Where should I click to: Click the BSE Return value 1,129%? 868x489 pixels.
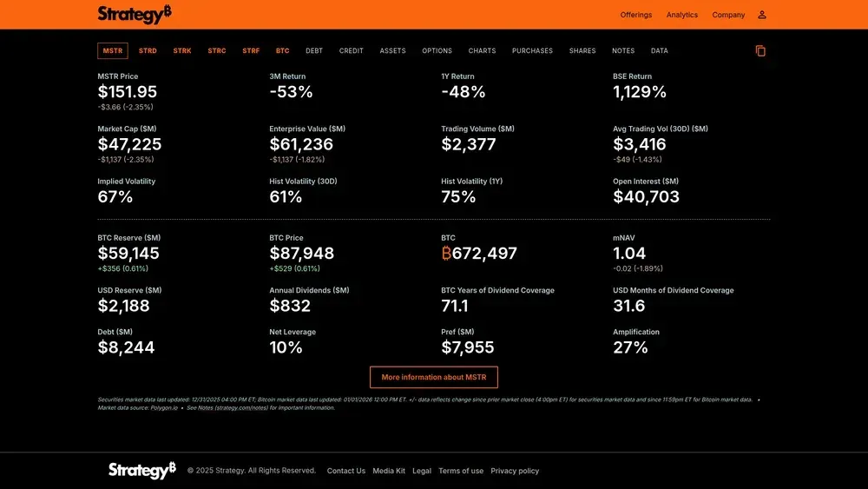tap(640, 92)
